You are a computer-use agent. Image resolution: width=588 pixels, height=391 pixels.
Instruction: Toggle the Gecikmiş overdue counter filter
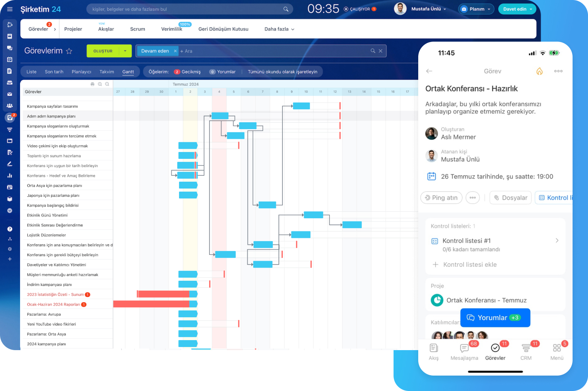coord(188,72)
